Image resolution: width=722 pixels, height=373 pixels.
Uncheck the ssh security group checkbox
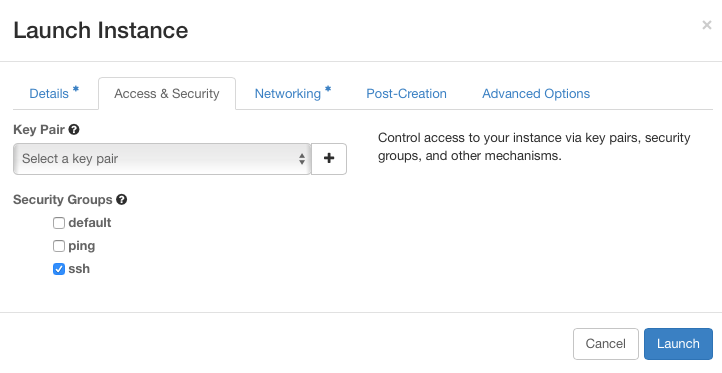click(x=58, y=269)
